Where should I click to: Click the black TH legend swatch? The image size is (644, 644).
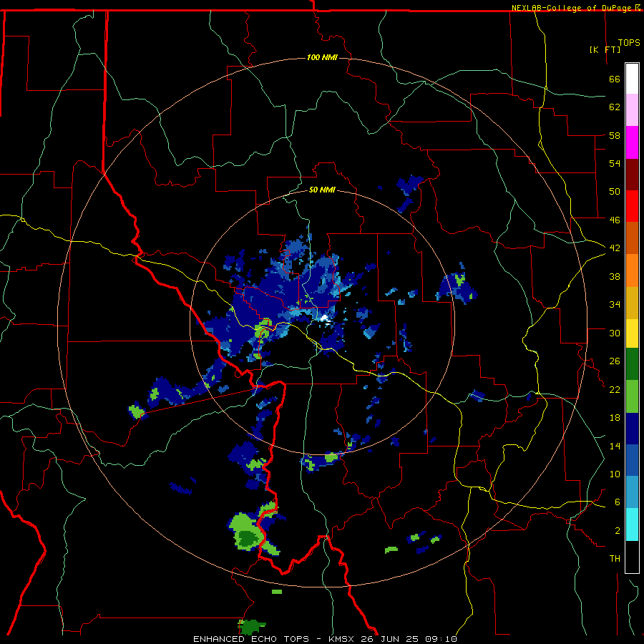632,557
